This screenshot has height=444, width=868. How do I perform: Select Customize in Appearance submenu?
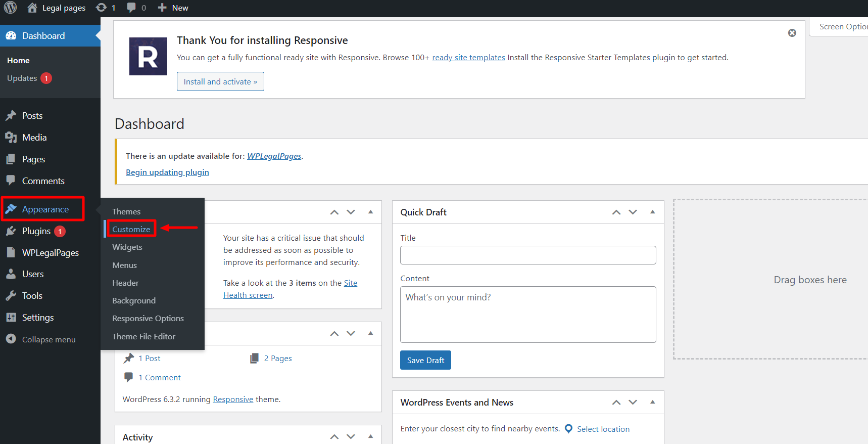point(131,230)
